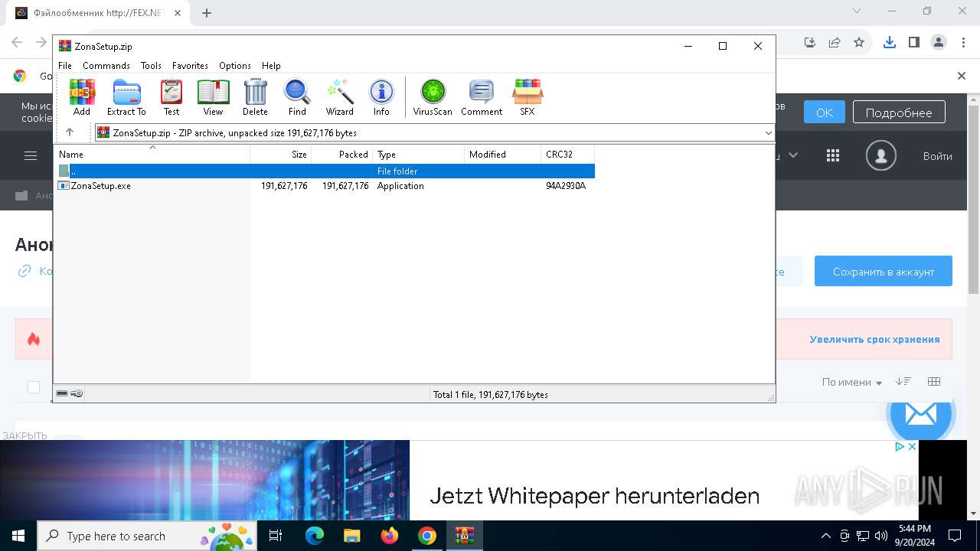Open the Chrome profile icon

pyautogui.click(x=938, y=42)
